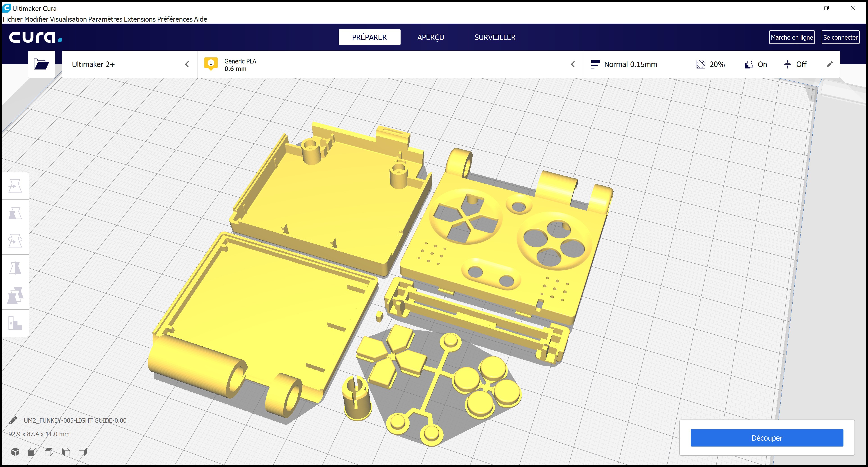868x467 pixels.
Task: Open the Aide menu
Action: coord(200,19)
